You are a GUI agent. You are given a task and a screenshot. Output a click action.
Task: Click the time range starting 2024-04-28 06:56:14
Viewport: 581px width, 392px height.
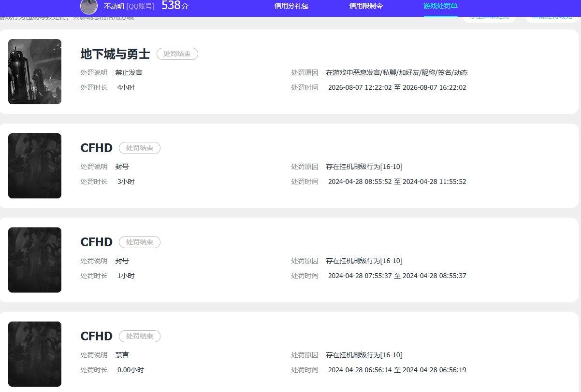(x=397, y=370)
